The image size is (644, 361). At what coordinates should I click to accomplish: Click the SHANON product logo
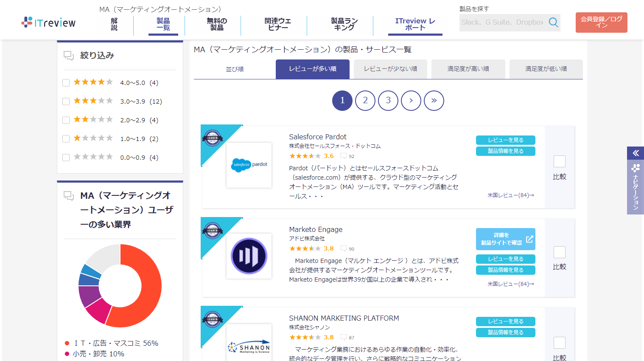click(x=249, y=343)
